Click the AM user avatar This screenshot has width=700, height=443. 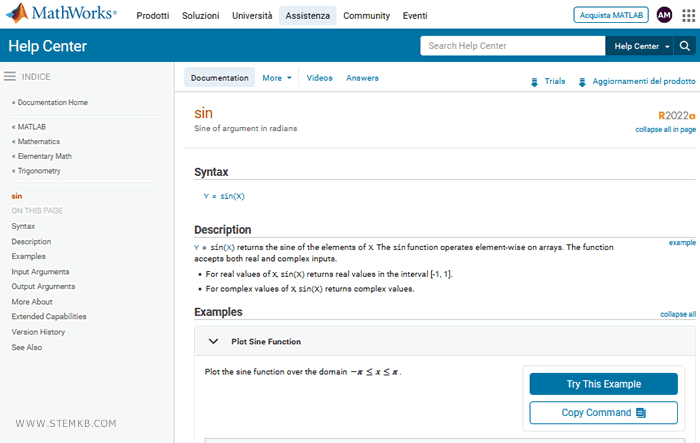664,15
